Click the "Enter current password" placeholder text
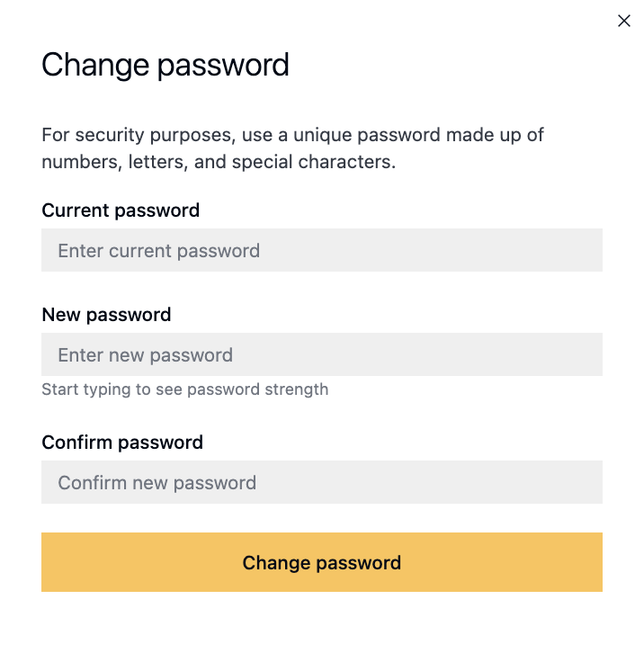 [x=158, y=251]
